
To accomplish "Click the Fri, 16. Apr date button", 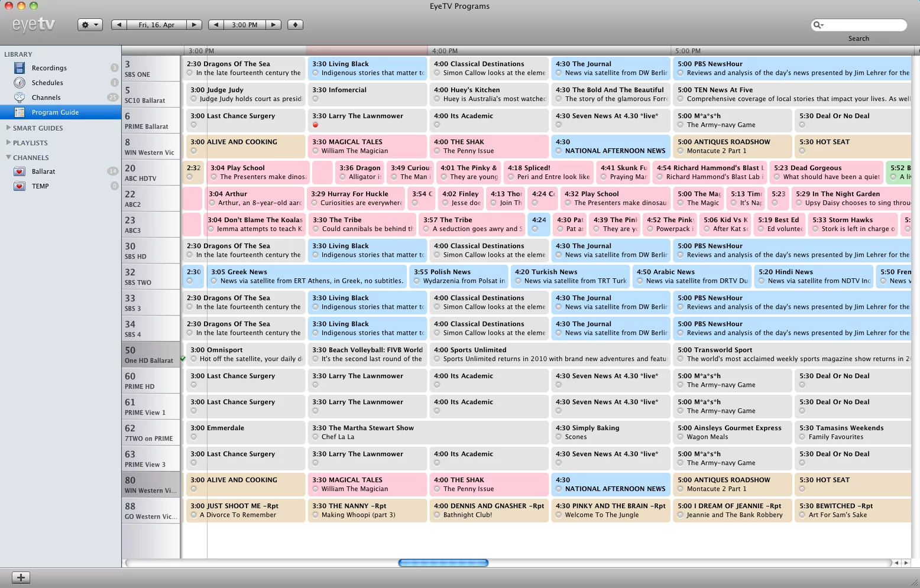I will tap(156, 25).
